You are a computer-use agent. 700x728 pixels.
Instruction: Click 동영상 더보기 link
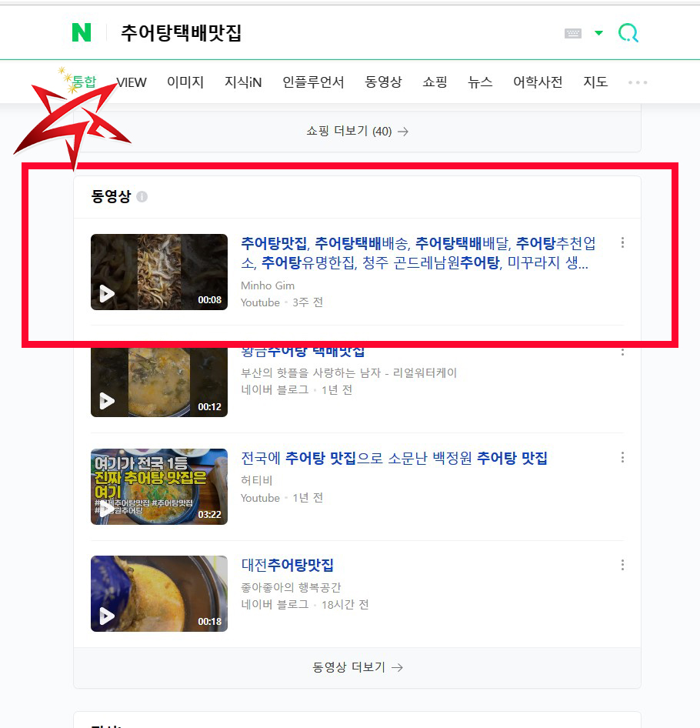[357, 667]
